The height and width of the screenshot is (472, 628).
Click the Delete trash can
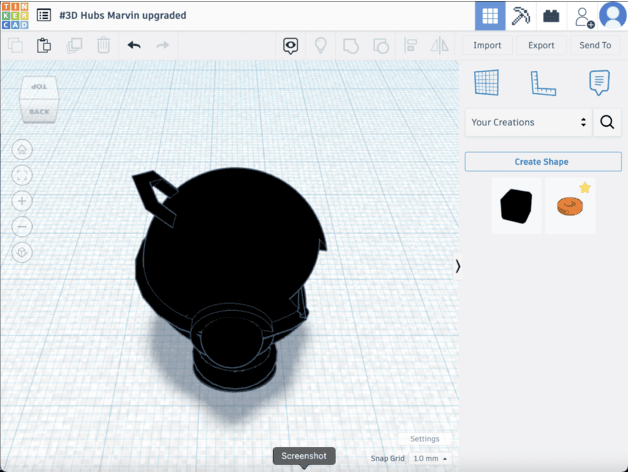(x=103, y=45)
